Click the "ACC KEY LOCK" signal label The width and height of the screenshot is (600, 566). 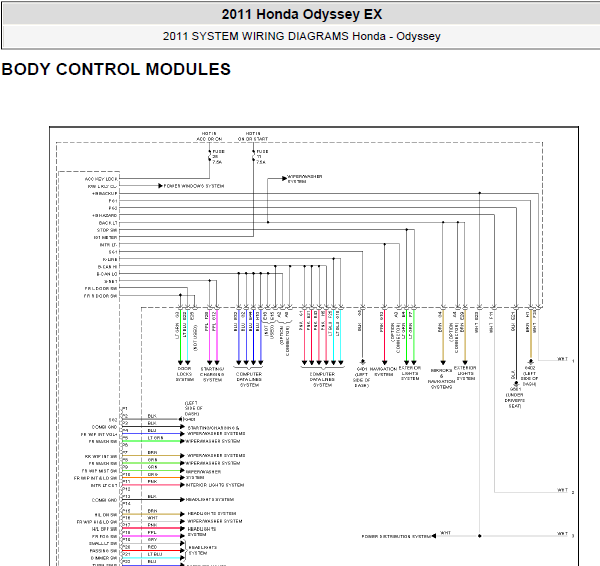tap(101, 179)
